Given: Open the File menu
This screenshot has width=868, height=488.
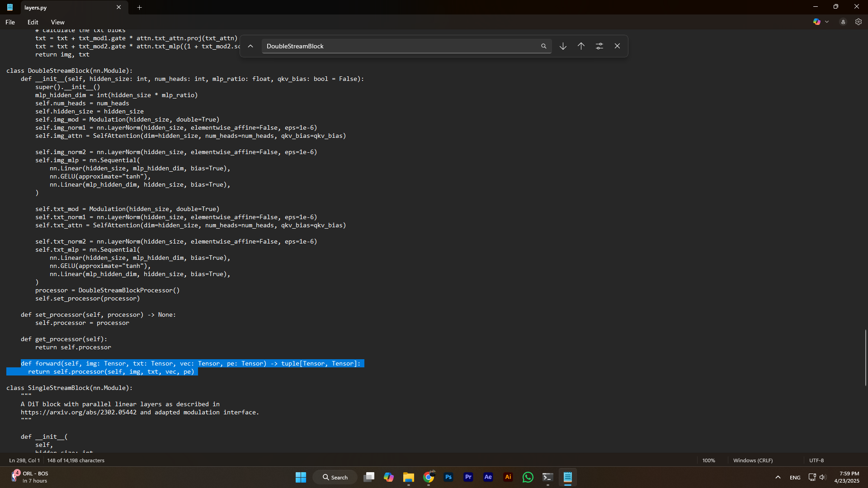Looking at the screenshot, I should [x=10, y=22].
